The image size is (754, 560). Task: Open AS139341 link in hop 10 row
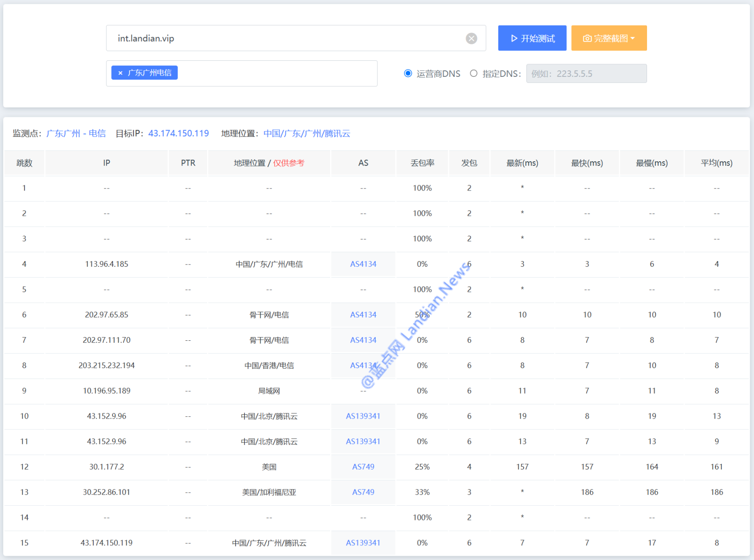tap(363, 416)
